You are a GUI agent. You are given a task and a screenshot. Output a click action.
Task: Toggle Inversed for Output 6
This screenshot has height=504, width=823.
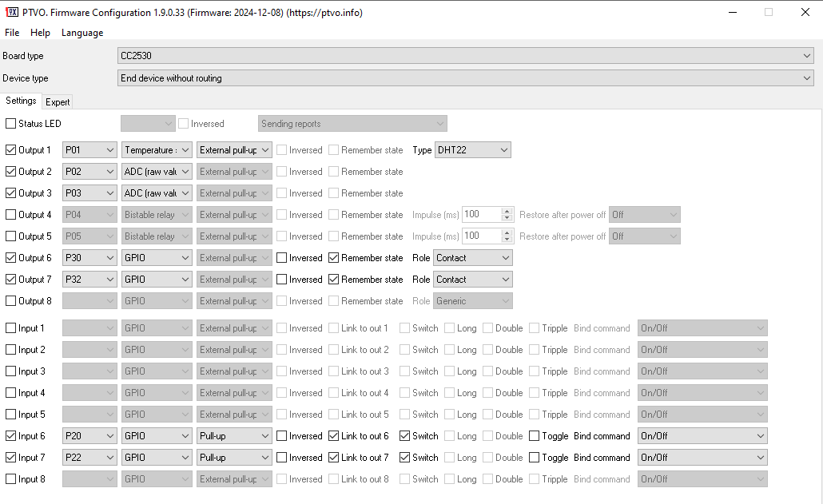pyautogui.click(x=282, y=257)
